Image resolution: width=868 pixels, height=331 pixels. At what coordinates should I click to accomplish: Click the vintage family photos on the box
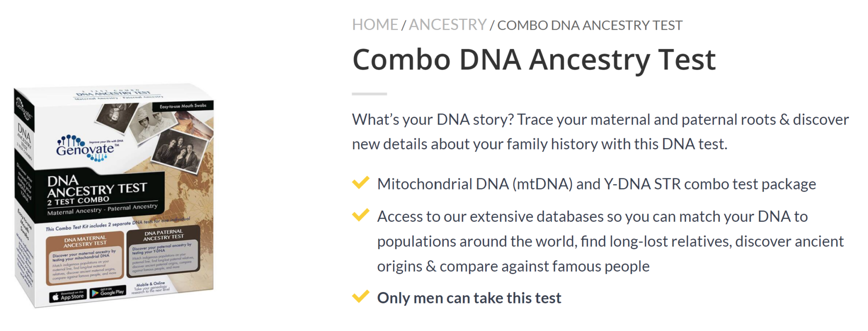point(155,131)
